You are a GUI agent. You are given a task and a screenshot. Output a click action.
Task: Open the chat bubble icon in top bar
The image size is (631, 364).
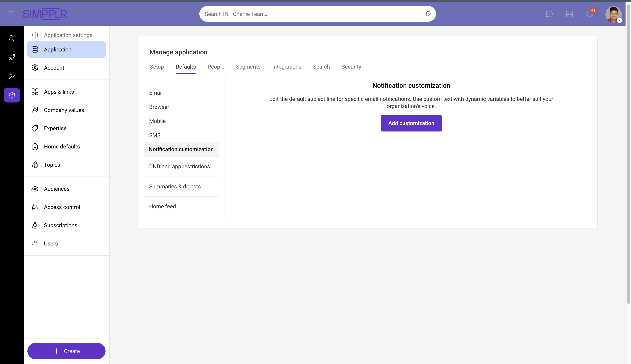coord(549,14)
